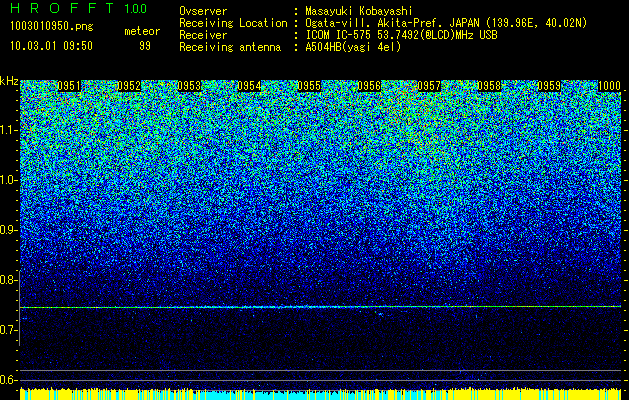Viewport: 629px width, 400px height.
Task: Click the 0.6 kHz axis label
Action: click(x=8, y=380)
